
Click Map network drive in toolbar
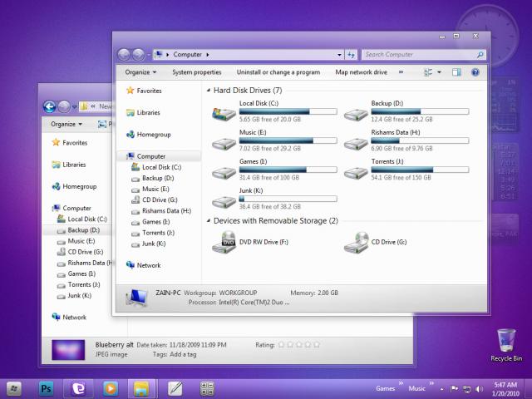tap(362, 72)
